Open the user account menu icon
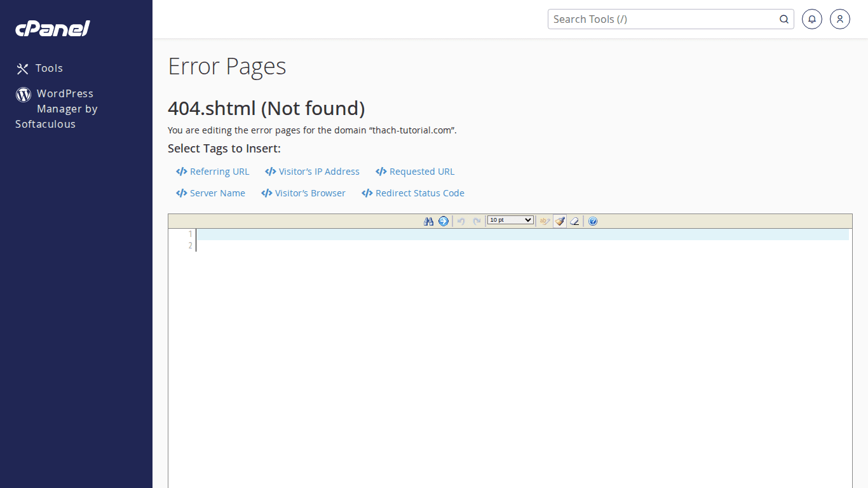The image size is (868, 488). 840,19
